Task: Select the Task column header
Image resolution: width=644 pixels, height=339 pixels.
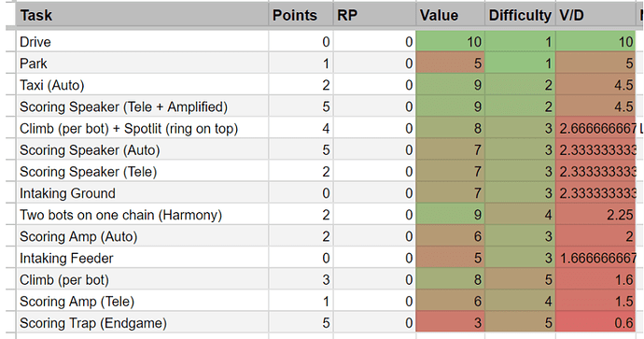Action: tap(143, 16)
